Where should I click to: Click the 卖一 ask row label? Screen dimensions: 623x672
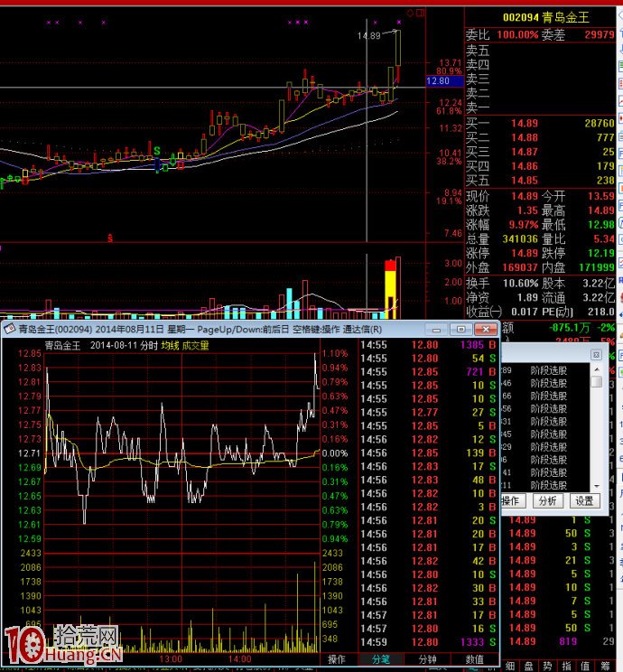pos(478,107)
